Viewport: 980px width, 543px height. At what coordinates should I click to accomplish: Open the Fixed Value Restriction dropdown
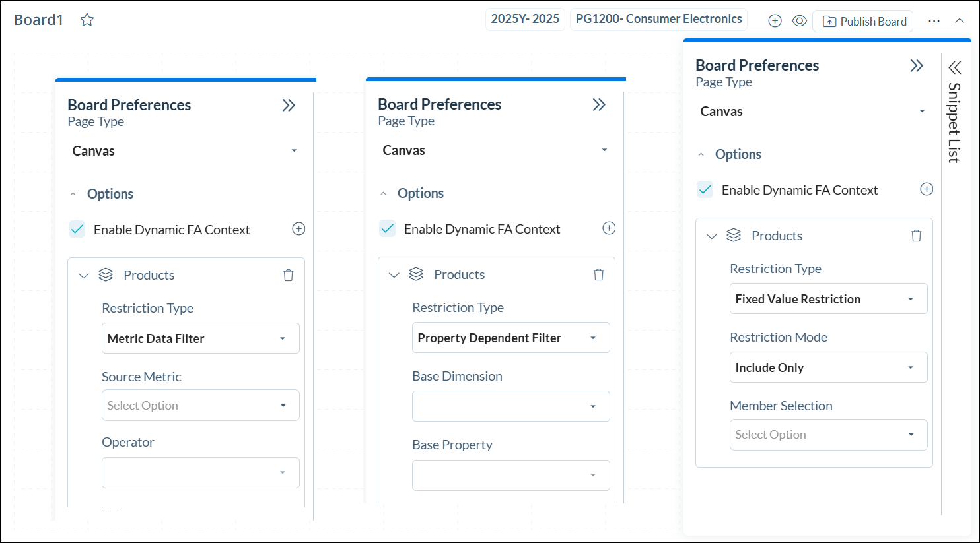[x=828, y=299]
